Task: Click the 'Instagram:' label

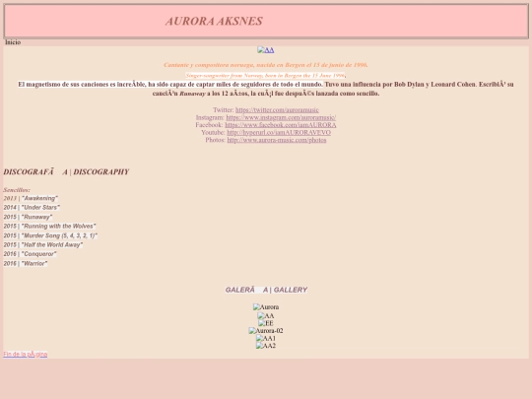Action: click(210, 117)
